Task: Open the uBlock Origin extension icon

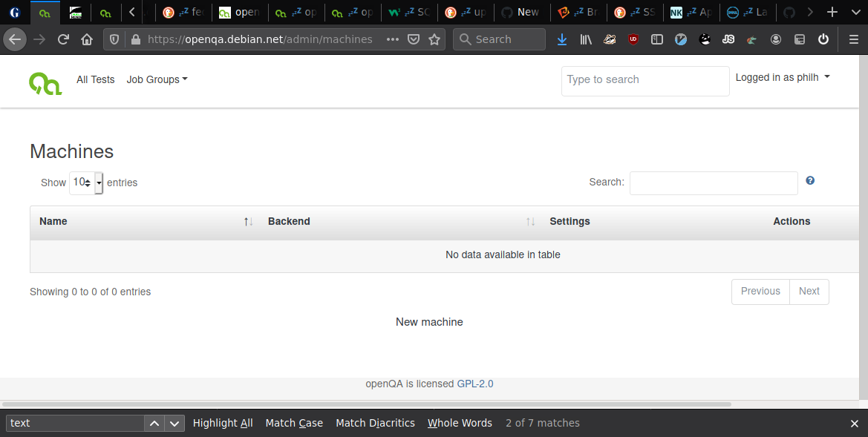Action: 633,39
